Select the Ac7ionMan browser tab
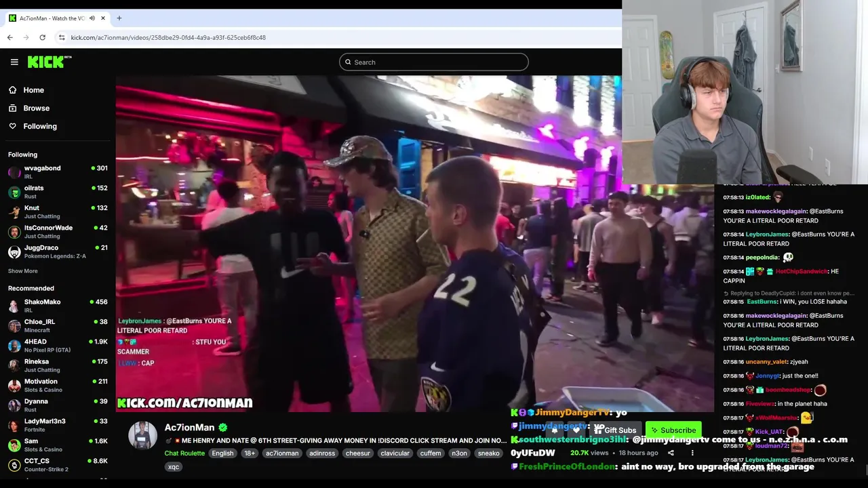868x488 pixels. tap(57, 18)
